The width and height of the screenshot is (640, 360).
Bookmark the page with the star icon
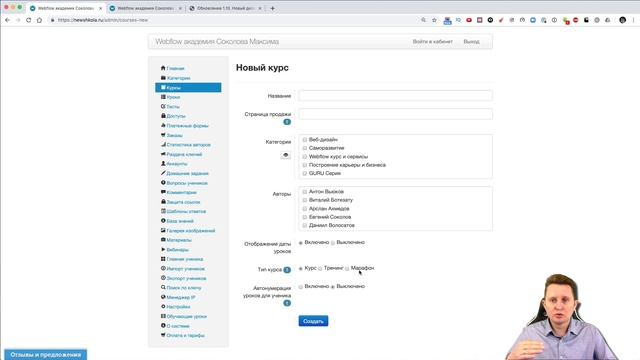tap(434, 20)
